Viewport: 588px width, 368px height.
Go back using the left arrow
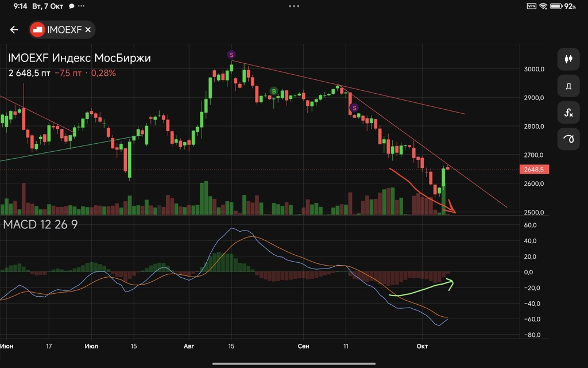(x=14, y=30)
